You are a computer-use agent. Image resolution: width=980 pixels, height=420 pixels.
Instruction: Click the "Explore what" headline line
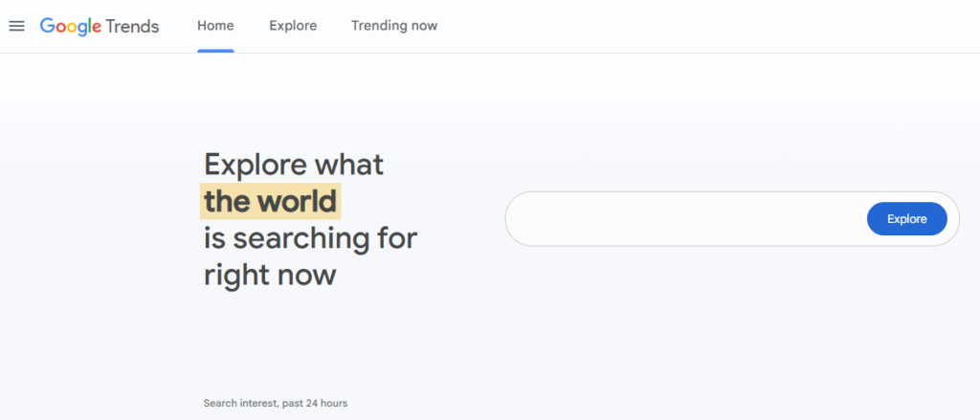point(294,164)
